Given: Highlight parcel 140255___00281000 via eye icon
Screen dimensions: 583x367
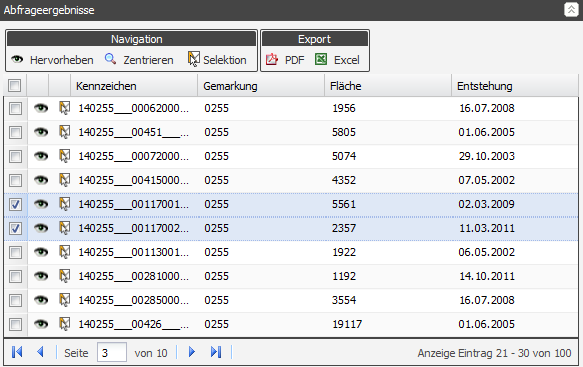Looking at the screenshot, I should tap(41, 276).
